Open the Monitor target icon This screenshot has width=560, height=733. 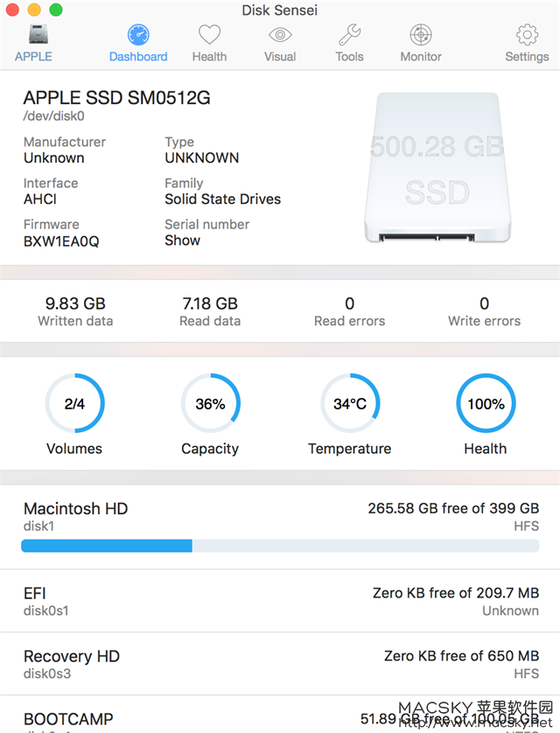421,35
